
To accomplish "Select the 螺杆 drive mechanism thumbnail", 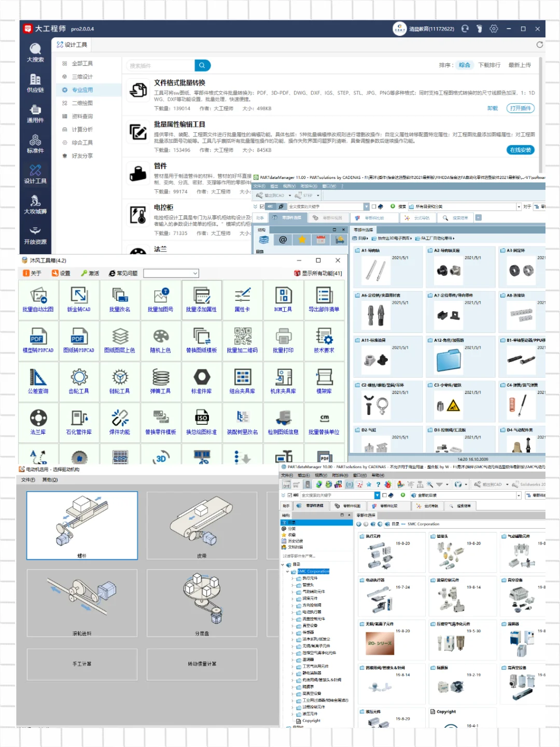I will 82,525.
